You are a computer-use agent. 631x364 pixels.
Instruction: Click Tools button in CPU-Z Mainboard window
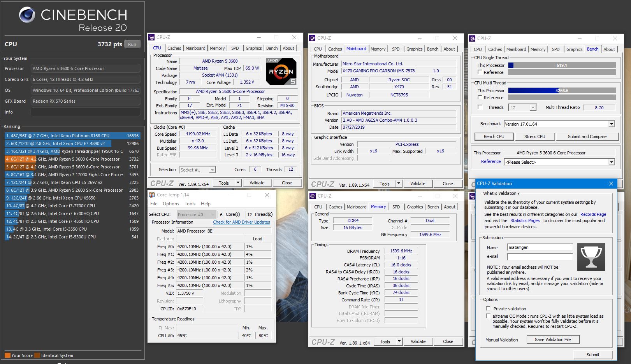point(384,184)
